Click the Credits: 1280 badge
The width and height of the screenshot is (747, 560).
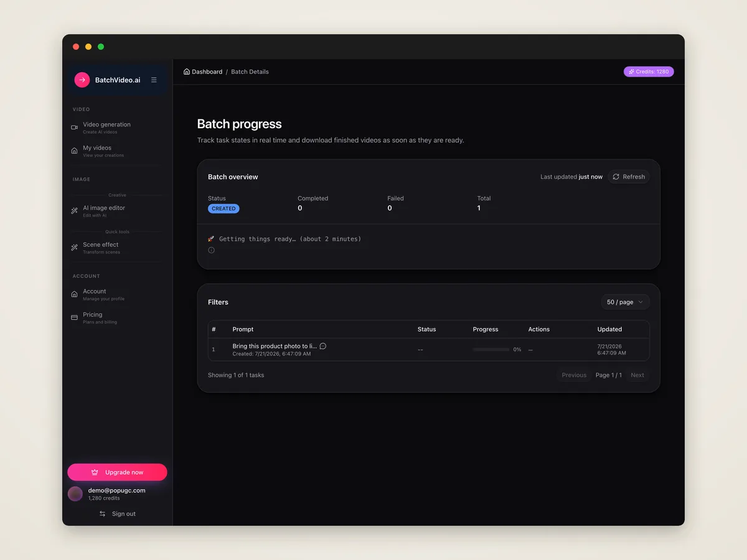[x=649, y=72]
